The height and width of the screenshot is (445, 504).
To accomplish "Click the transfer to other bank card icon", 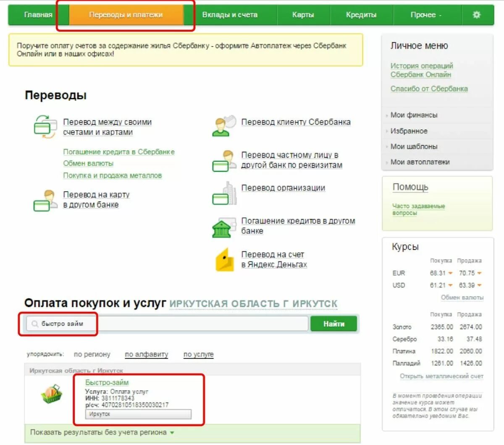I will pos(45,200).
